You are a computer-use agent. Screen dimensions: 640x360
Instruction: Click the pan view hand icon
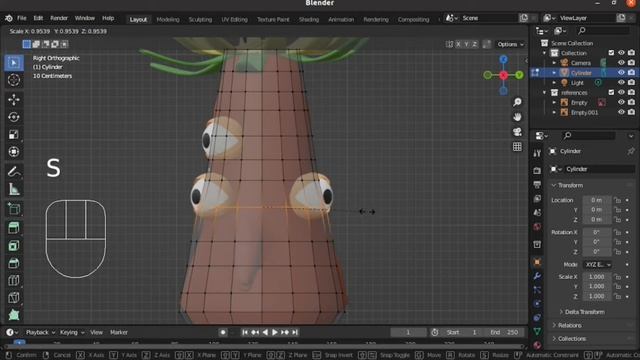(517, 117)
